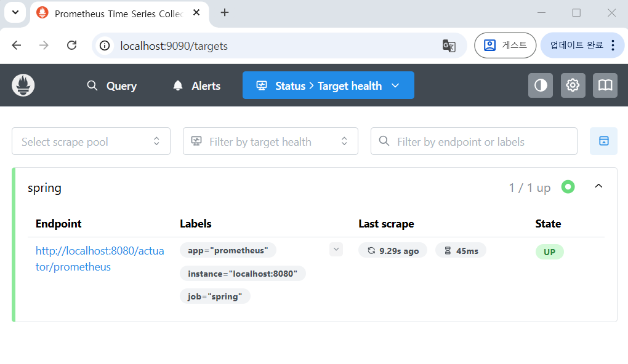
Task: Click the spring pool name
Action: tap(44, 188)
